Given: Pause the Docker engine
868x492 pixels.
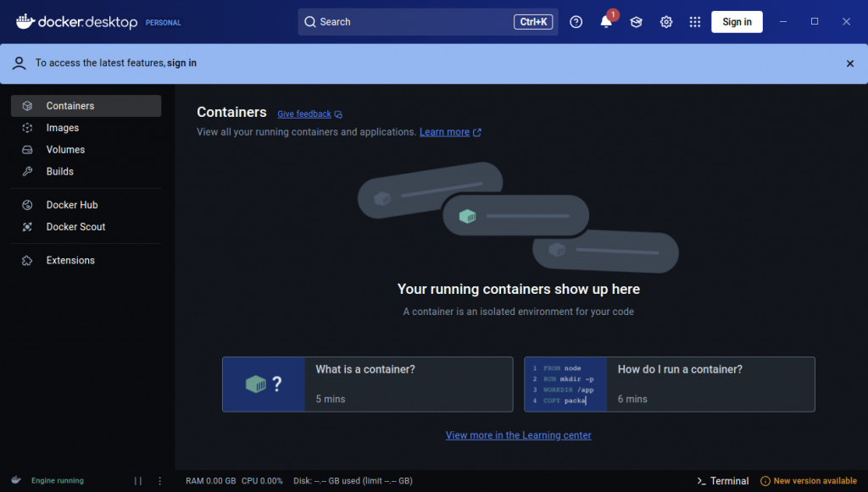Looking at the screenshot, I should (x=138, y=481).
